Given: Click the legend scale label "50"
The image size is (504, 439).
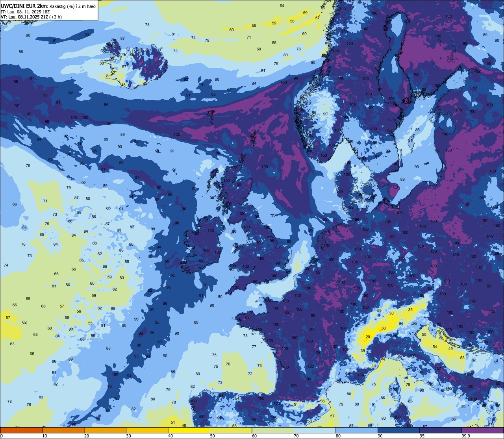Looking at the screenshot, I should click(212, 436).
